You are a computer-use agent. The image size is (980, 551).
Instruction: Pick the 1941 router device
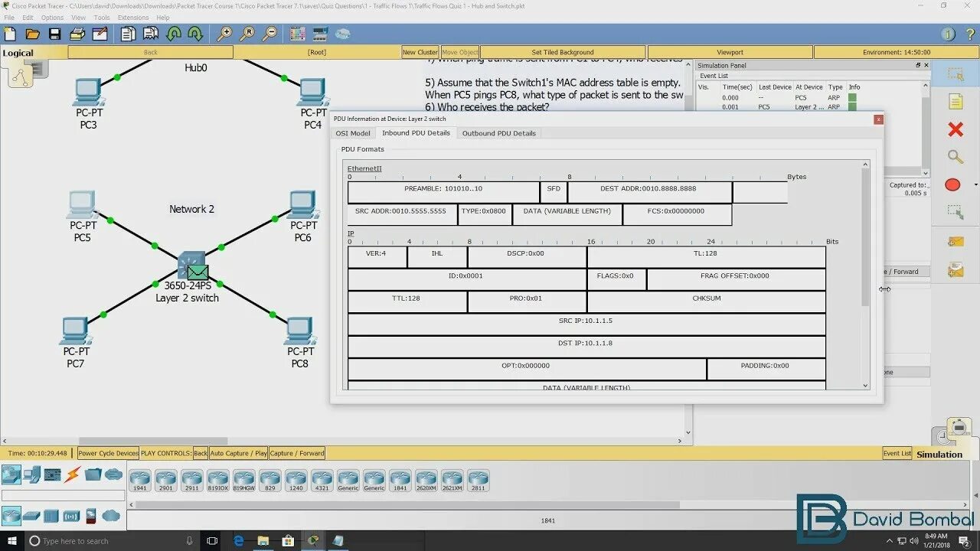click(x=140, y=481)
